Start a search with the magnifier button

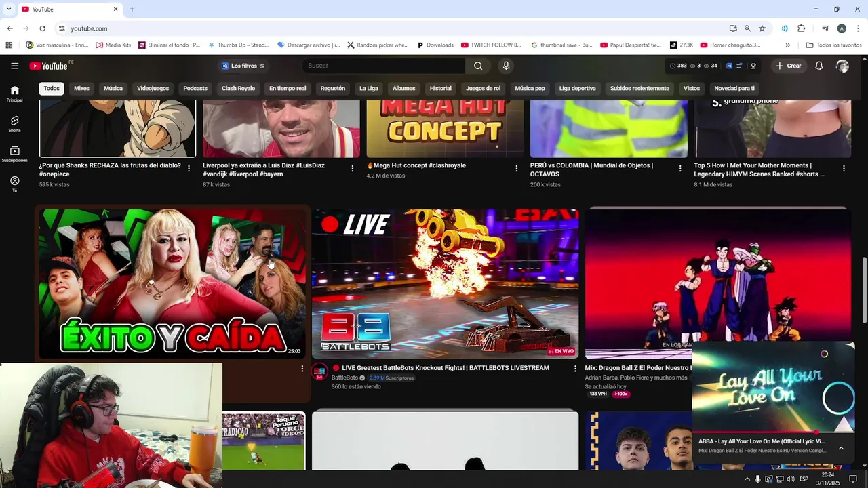point(478,66)
